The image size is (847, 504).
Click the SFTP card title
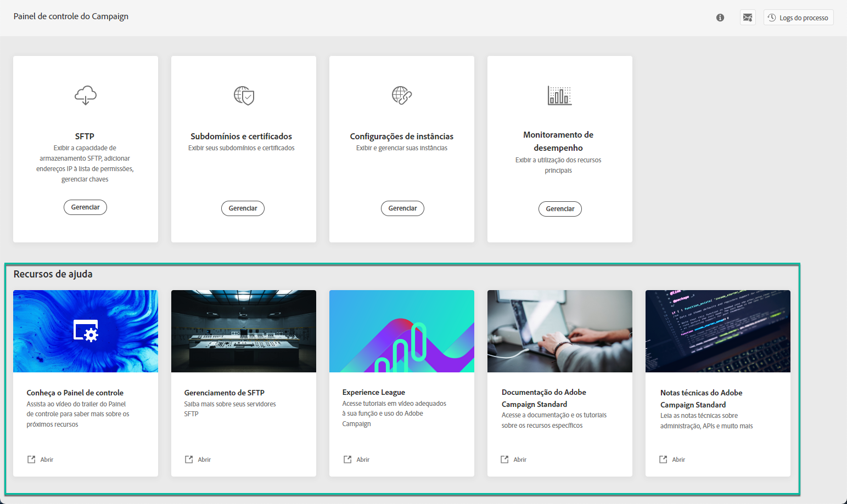[x=85, y=136]
